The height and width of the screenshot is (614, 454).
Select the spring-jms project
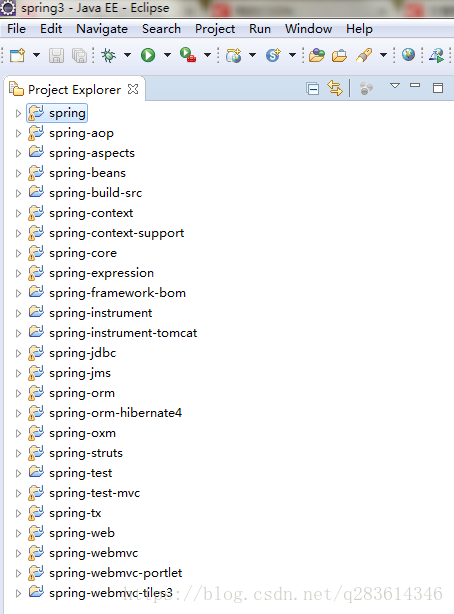80,373
